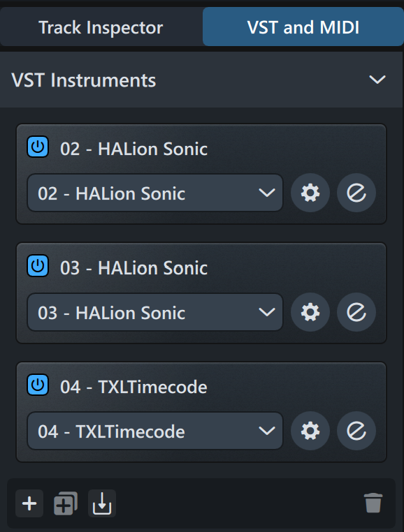The width and height of the screenshot is (404, 532).
Task: Open the 03 - HALion Sonic dropdown
Action: (155, 312)
